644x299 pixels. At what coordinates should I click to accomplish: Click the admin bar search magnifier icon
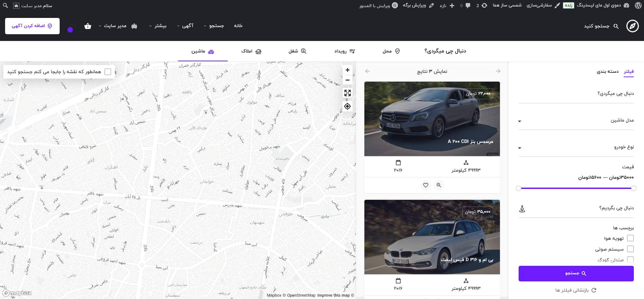point(5,5)
